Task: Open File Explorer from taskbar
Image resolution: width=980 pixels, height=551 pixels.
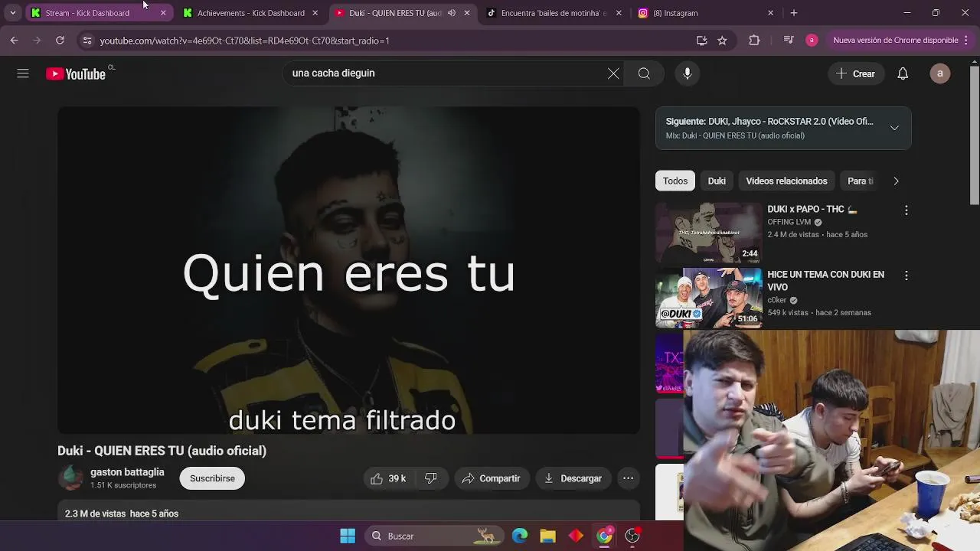Action: click(x=547, y=536)
